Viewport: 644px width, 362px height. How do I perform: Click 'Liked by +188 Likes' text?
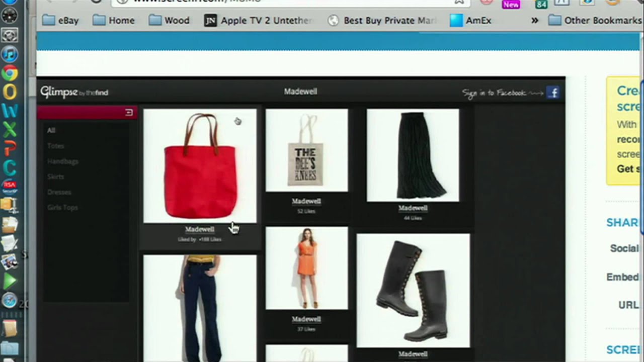tap(200, 240)
